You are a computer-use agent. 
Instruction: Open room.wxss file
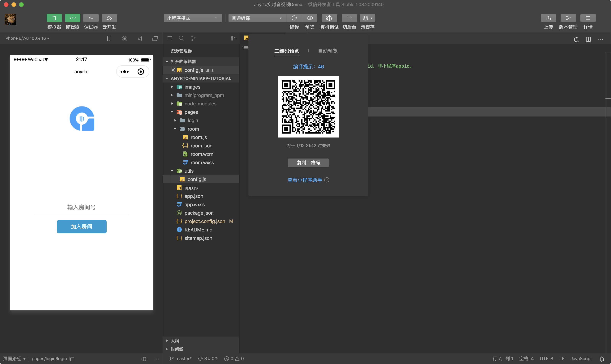click(201, 162)
